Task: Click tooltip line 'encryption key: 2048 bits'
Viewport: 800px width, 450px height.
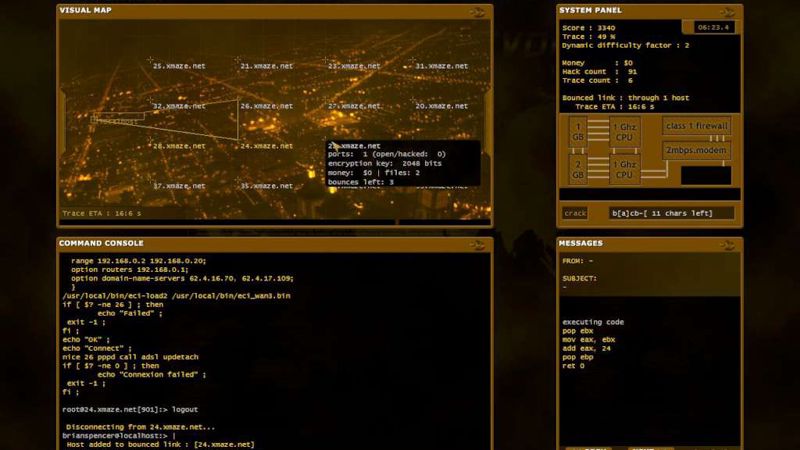Action: [x=385, y=164]
